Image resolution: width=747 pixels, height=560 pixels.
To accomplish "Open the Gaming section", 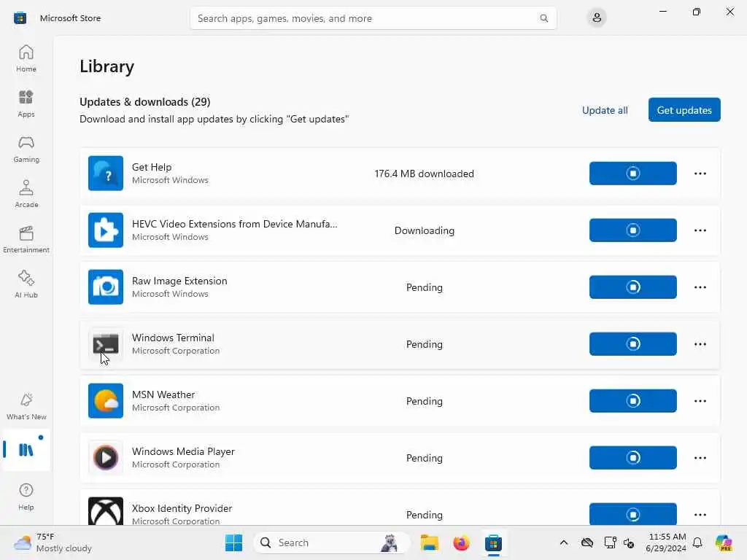I will pos(26,149).
